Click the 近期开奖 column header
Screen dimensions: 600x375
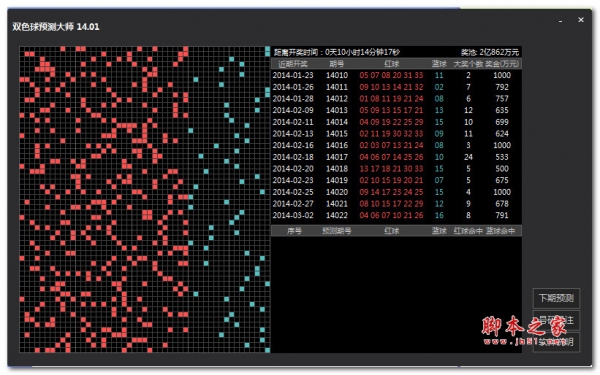(293, 64)
